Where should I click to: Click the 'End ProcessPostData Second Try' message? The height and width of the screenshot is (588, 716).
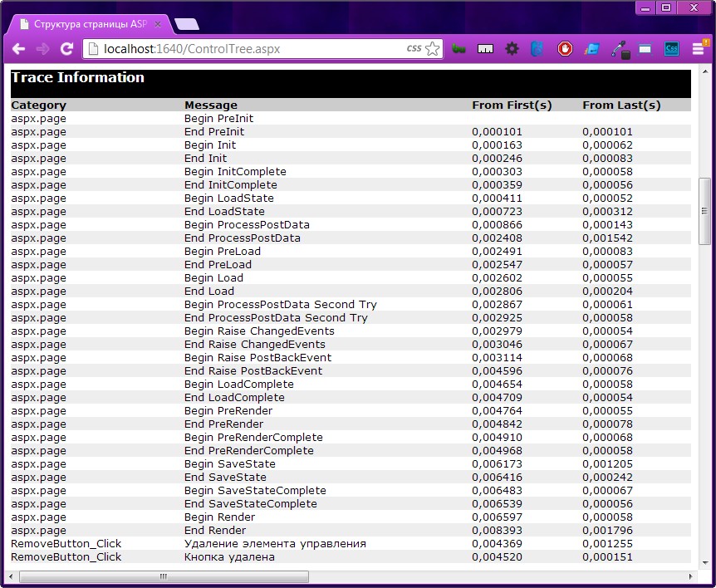tap(276, 318)
